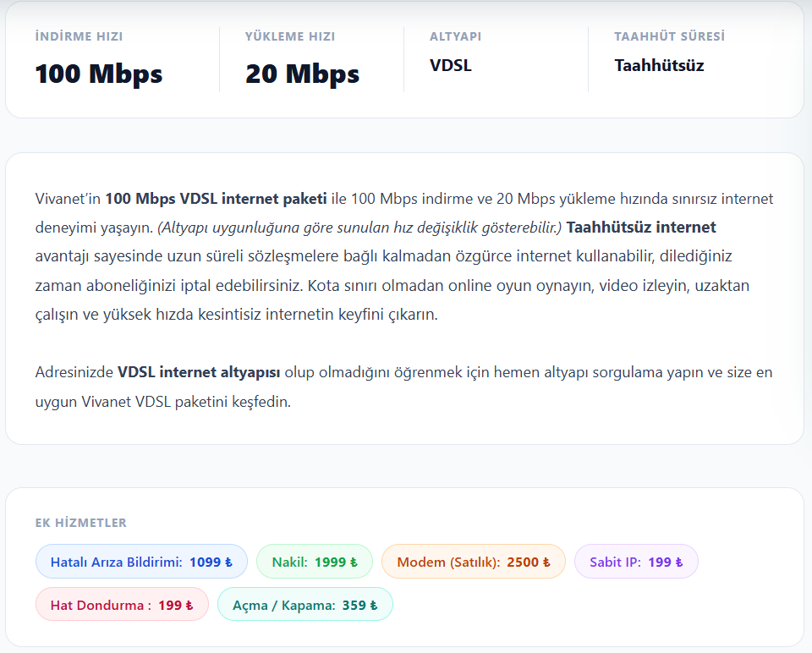This screenshot has width=812, height=653.
Task: Click the TAAHHÜT SÜRESİ label
Action: click(x=670, y=36)
